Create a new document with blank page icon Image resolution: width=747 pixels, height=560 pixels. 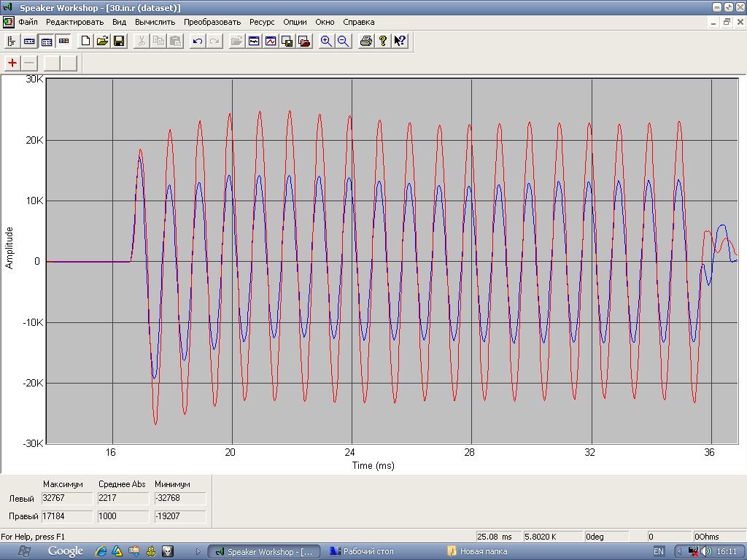pyautogui.click(x=85, y=42)
